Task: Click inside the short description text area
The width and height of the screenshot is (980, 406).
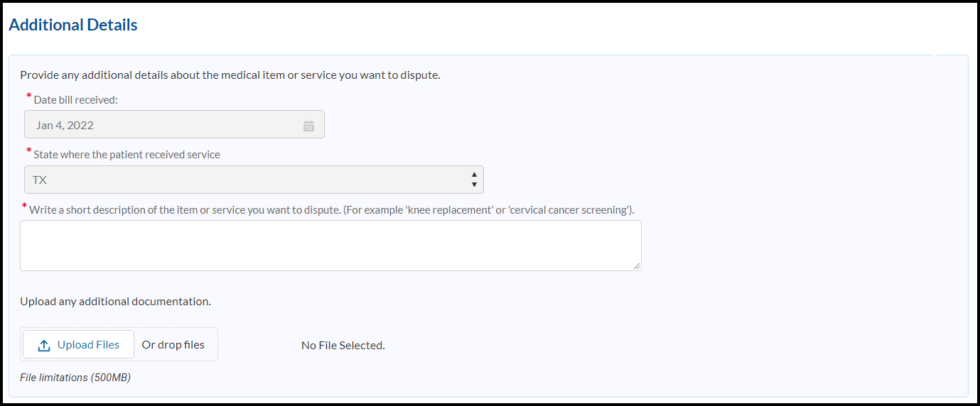Action: [x=330, y=246]
